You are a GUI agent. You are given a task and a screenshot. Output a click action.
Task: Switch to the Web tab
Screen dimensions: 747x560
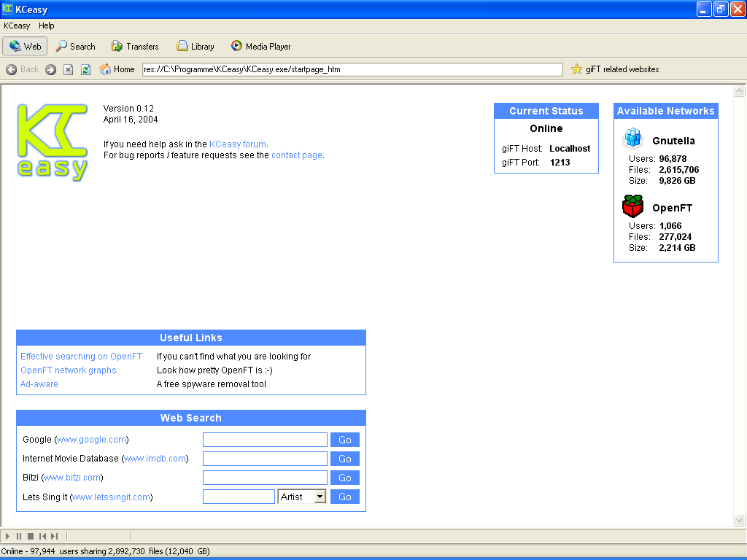pos(26,46)
